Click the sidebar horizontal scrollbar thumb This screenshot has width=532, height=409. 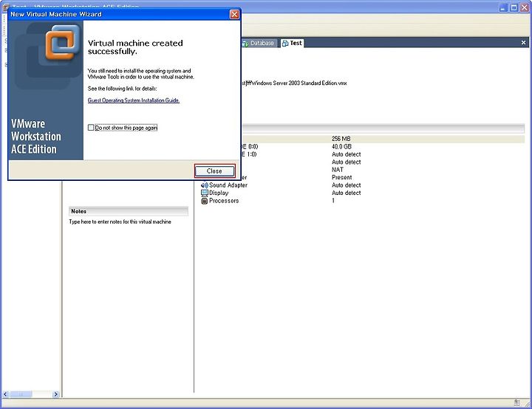point(21,394)
